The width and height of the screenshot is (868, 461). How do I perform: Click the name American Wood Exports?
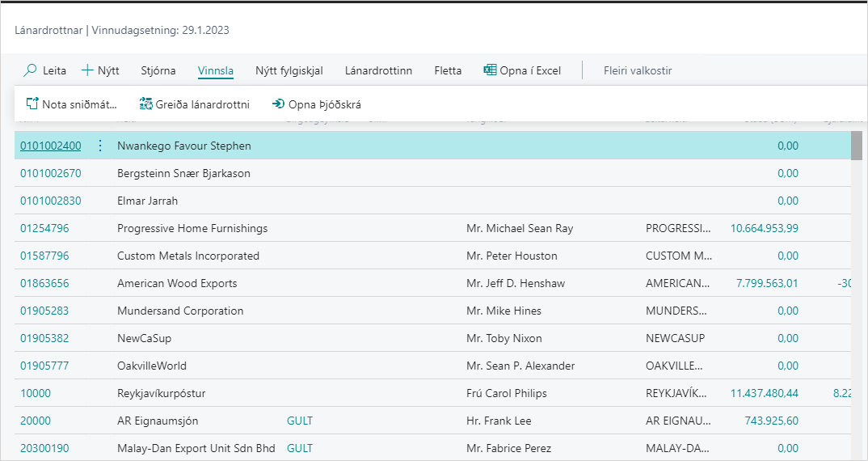177,283
